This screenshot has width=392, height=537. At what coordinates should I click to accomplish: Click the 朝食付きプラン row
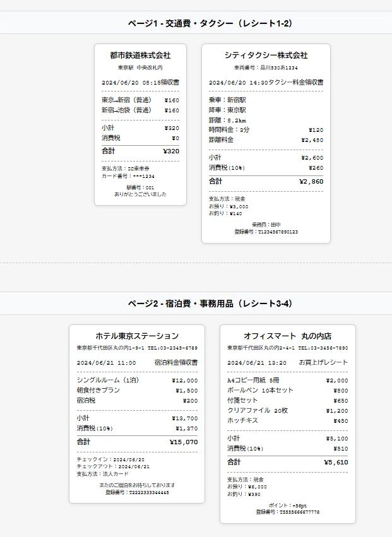pos(137,390)
